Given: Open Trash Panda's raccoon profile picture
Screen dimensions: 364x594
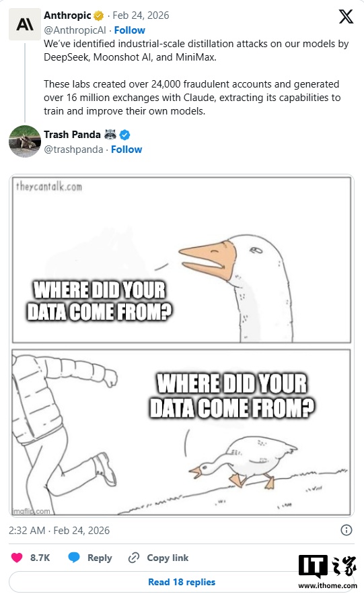Looking at the screenshot, I should click(25, 141).
